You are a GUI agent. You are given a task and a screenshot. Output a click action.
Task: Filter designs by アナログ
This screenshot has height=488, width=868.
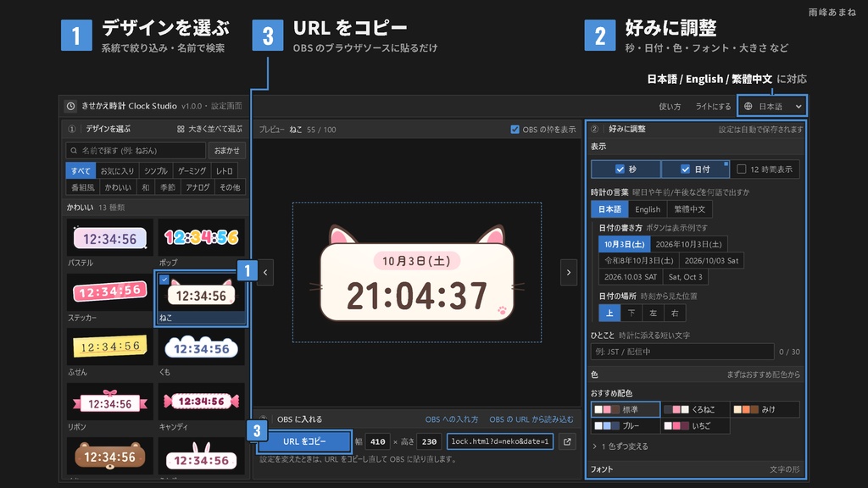[198, 187]
